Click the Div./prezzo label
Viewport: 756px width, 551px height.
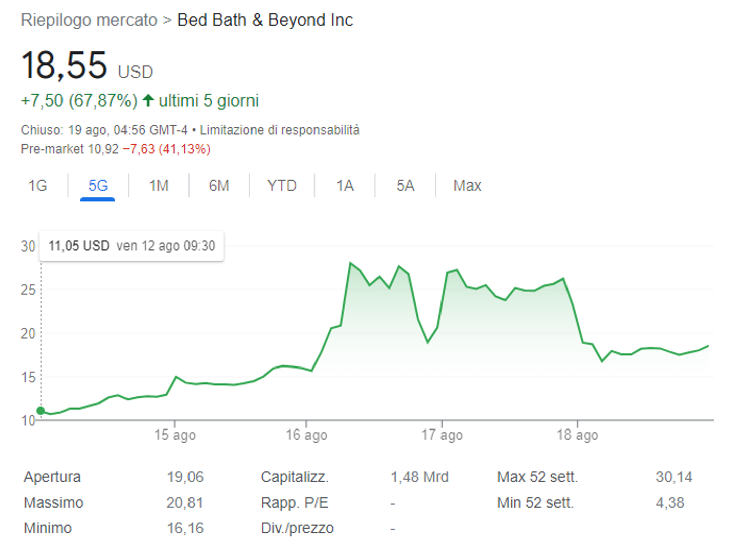click(297, 528)
